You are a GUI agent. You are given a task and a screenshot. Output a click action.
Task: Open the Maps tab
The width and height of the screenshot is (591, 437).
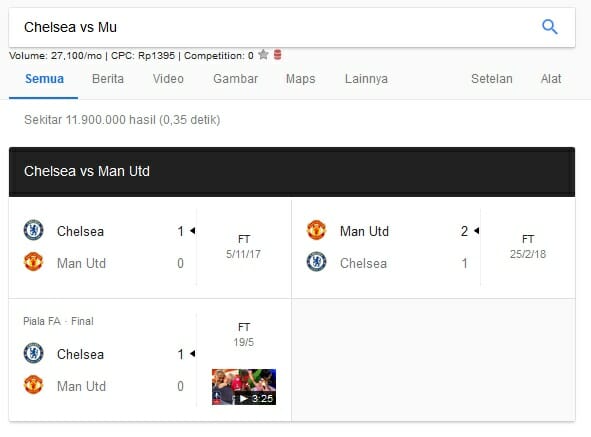point(300,79)
